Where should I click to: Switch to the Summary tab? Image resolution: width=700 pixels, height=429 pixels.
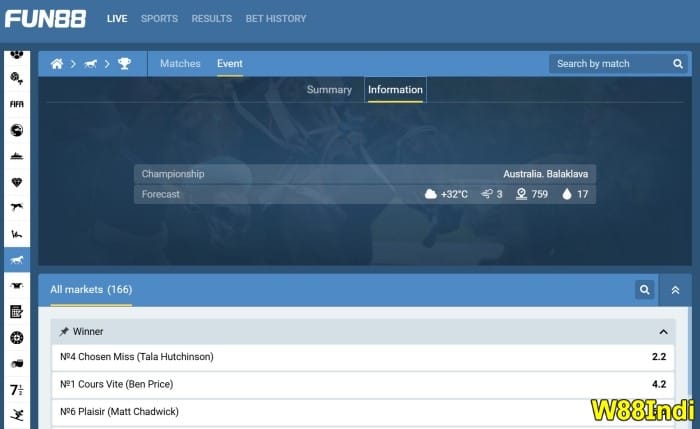tap(329, 90)
